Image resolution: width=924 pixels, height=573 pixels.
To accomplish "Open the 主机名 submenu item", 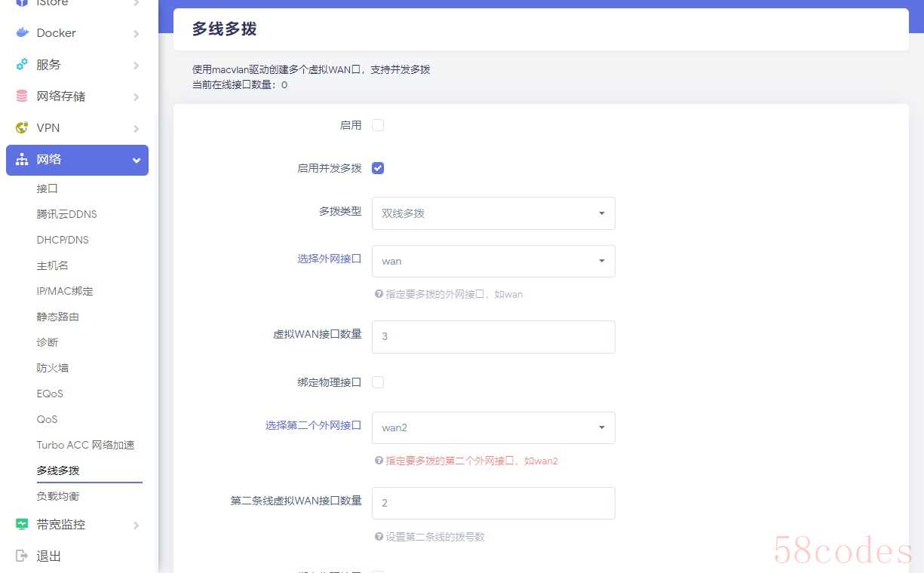I will (52, 265).
